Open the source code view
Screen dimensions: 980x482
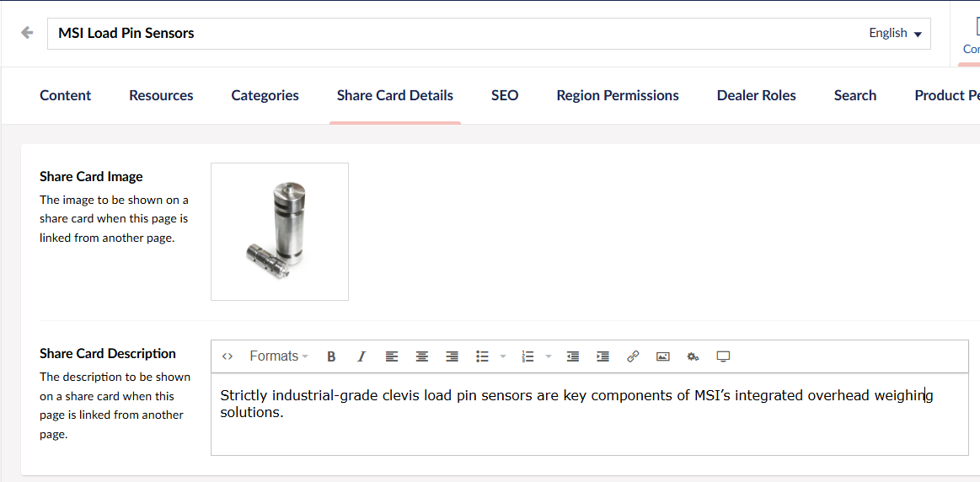(228, 356)
